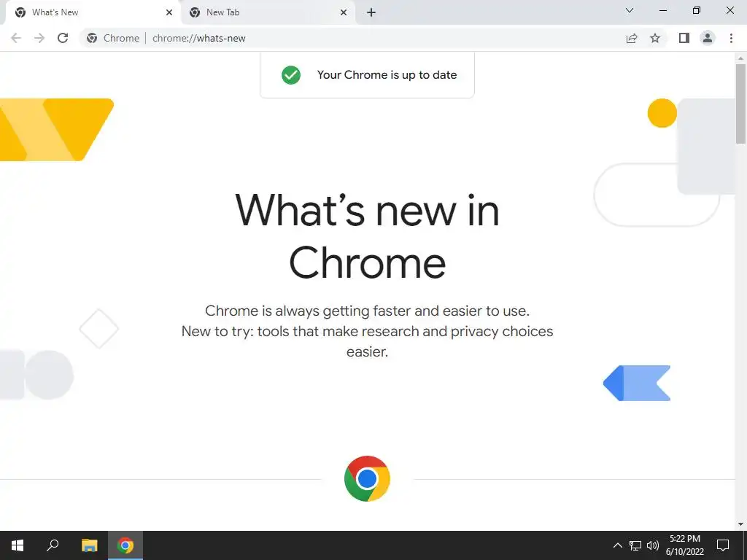Screen dimensions: 747x560
Task: Click the page's vertical scrollbar thumb
Action: coord(740,104)
